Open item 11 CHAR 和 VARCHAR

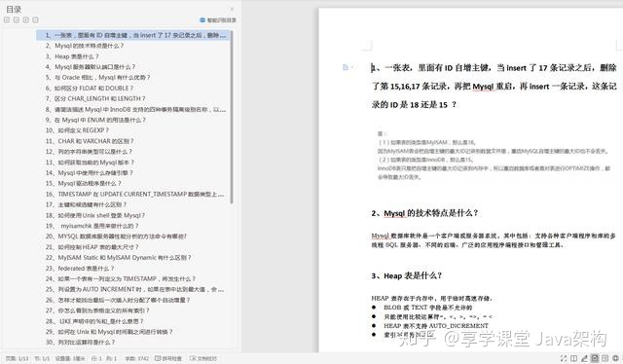(x=90, y=141)
